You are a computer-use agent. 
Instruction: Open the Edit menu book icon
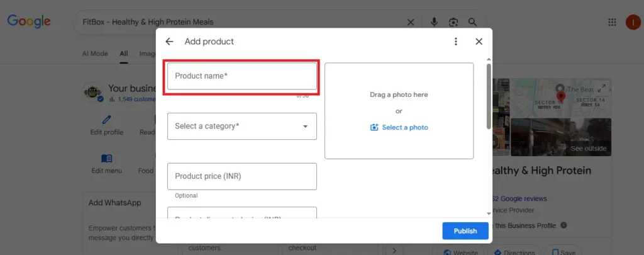point(107,159)
